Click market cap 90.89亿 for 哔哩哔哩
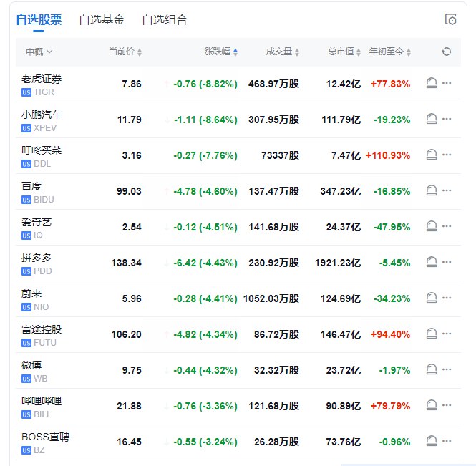476x466 pixels. coord(344,406)
